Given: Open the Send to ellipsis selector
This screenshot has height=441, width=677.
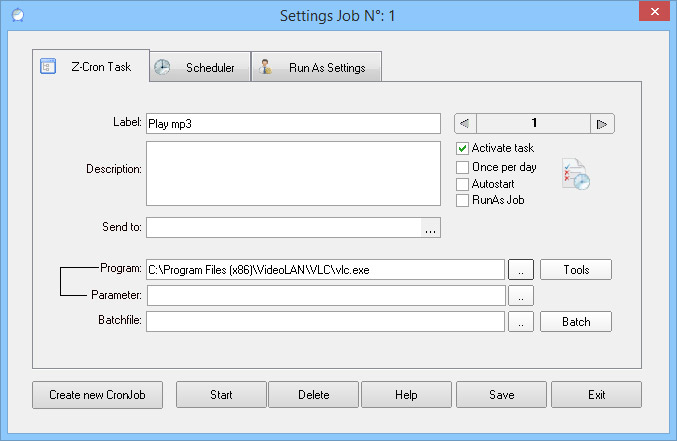Looking at the screenshot, I should [x=430, y=228].
